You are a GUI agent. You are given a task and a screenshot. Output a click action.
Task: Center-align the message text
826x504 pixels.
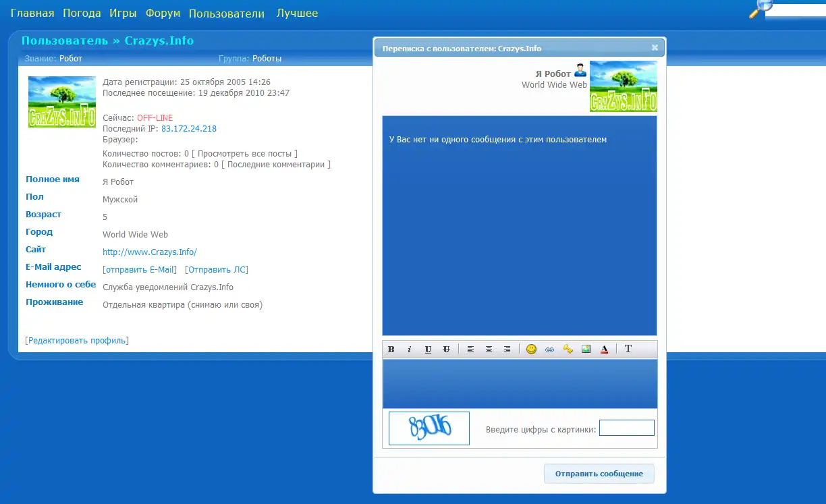tap(489, 349)
